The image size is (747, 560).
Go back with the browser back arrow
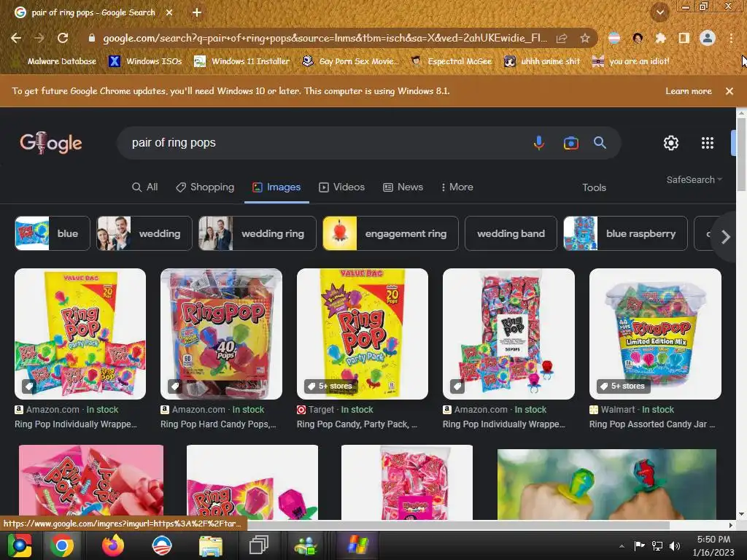pos(16,38)
